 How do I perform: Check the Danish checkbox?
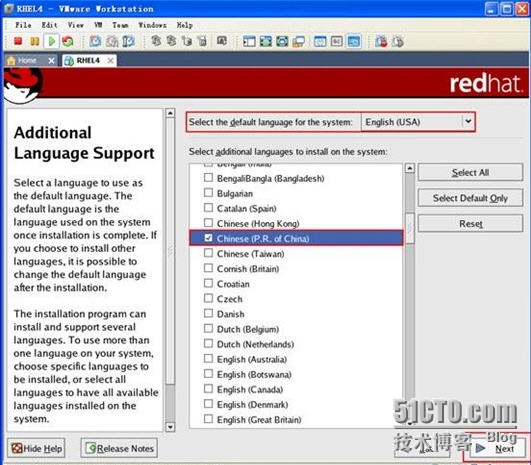pos(208,313)
